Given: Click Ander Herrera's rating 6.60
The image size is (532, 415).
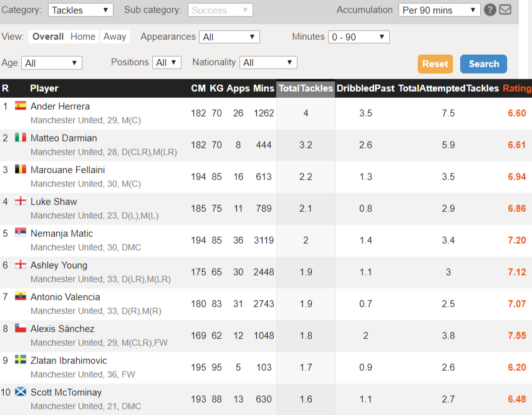Looking at the screenshot, I should point(517,113).
